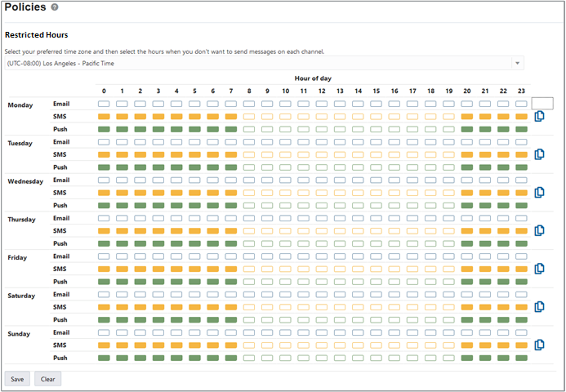Click the Clear button
The image size is (566, 392).
(x=47, y=379)
